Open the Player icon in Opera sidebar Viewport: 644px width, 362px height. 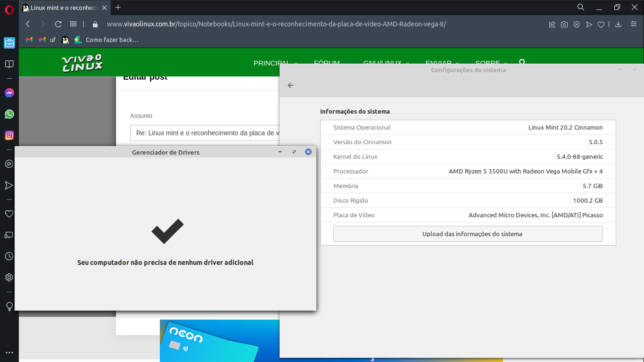click(x=9, y=164)
